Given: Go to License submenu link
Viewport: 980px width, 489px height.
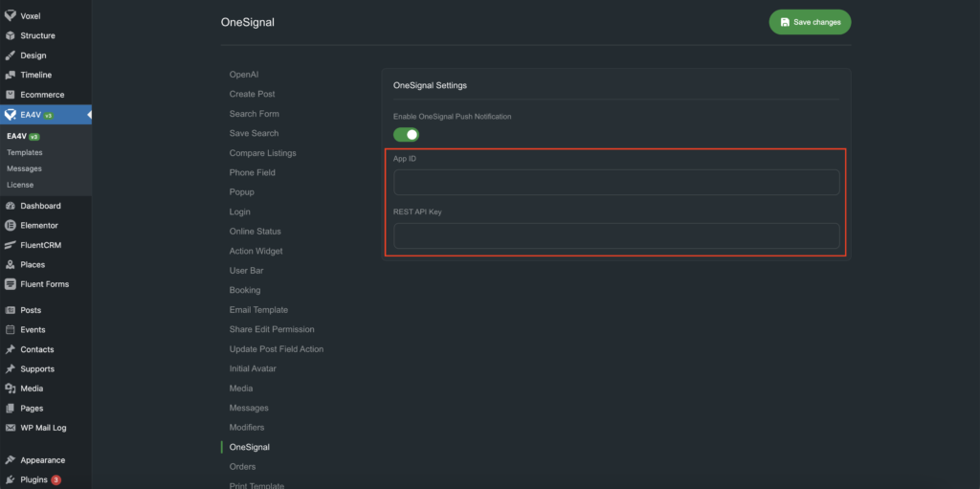Looking at the screenshot, I should pyautogui.click(x=20, y=185).
